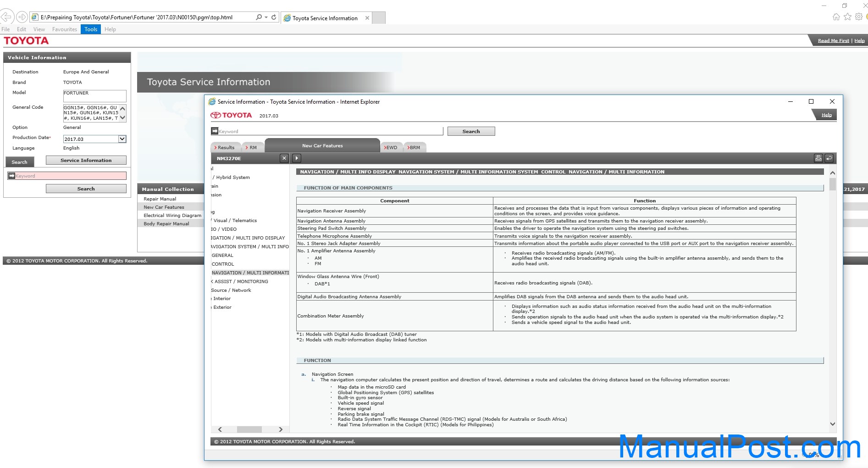Open the Read Me First link
Screen dimensions: 868x468
833,40
